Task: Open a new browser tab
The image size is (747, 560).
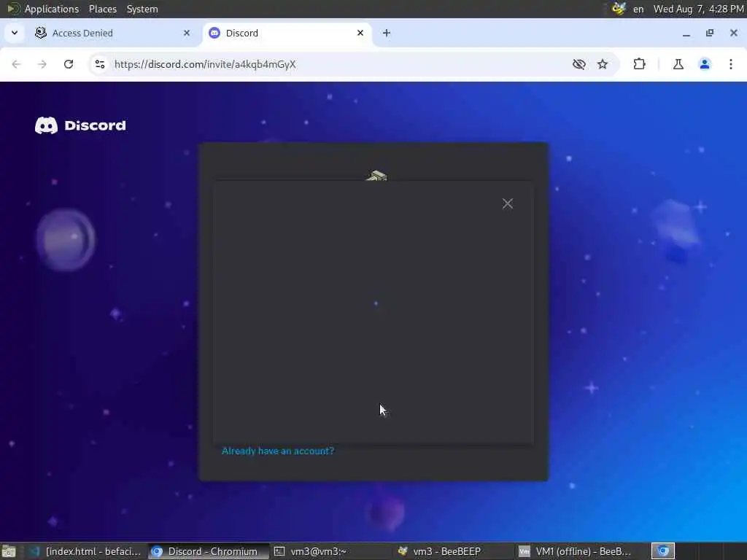Action: click(x=387, y=33)
